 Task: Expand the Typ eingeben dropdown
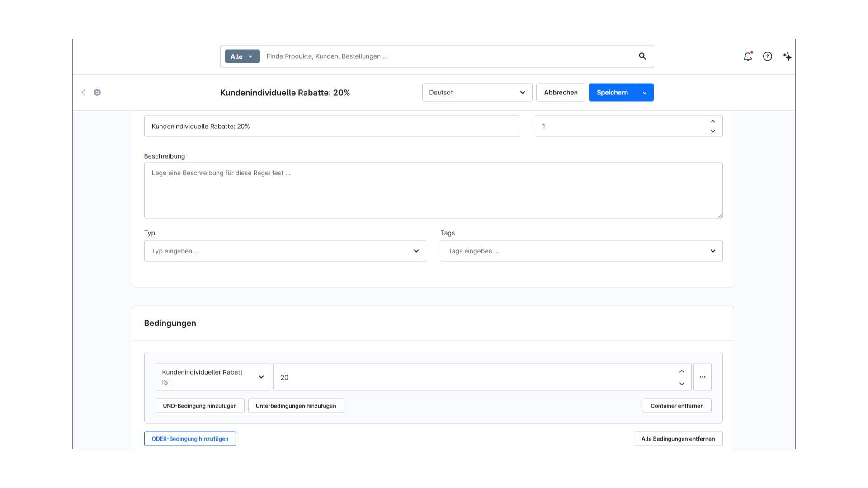(285, 251)
